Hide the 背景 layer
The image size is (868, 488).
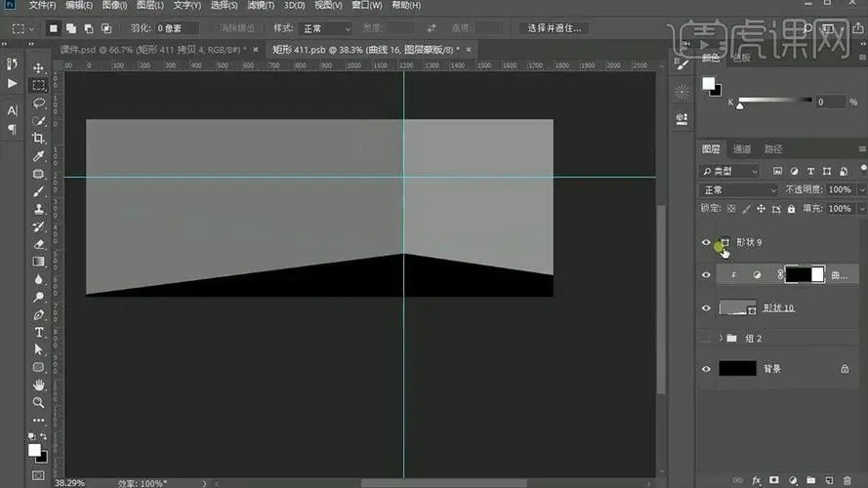(x=707, y=369)
